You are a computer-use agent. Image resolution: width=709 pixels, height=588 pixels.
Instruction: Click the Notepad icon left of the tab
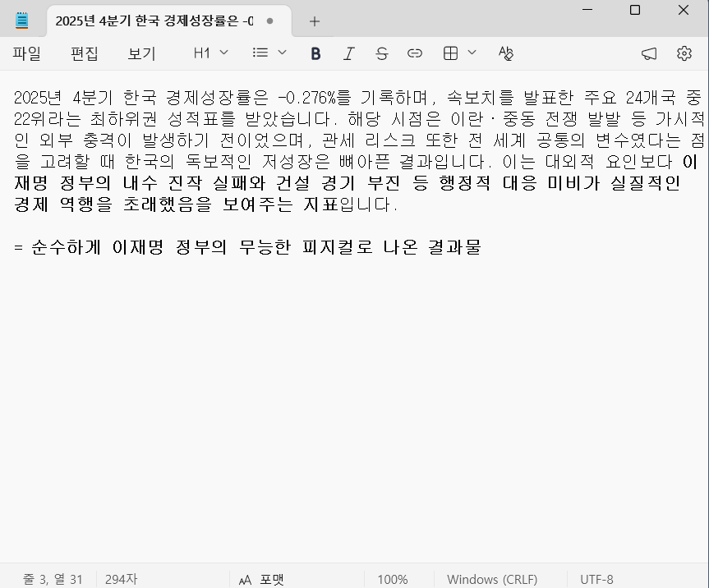pyautogui.click(x=21, y=21)
